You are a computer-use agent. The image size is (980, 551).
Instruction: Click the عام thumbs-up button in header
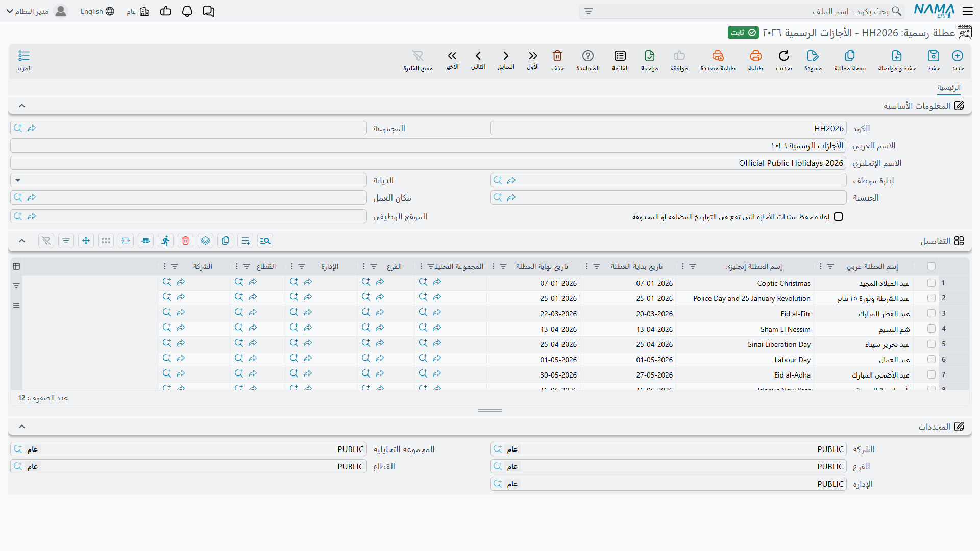click(x=166, y=11)
